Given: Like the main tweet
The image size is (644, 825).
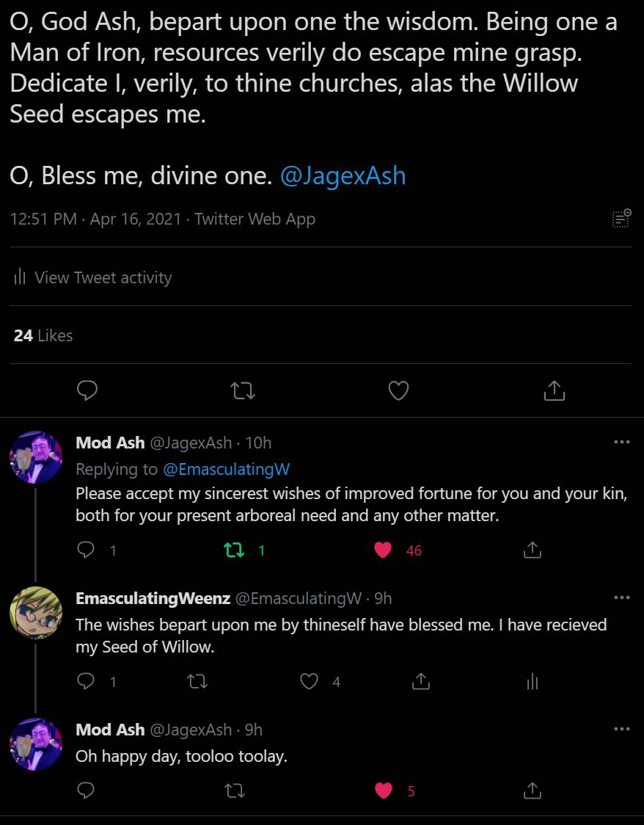Looking at the screenshot, I should tap(398, 390).
